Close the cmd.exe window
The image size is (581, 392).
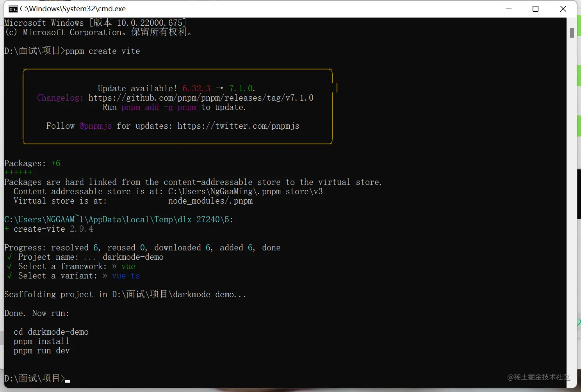tap(563, 9)
